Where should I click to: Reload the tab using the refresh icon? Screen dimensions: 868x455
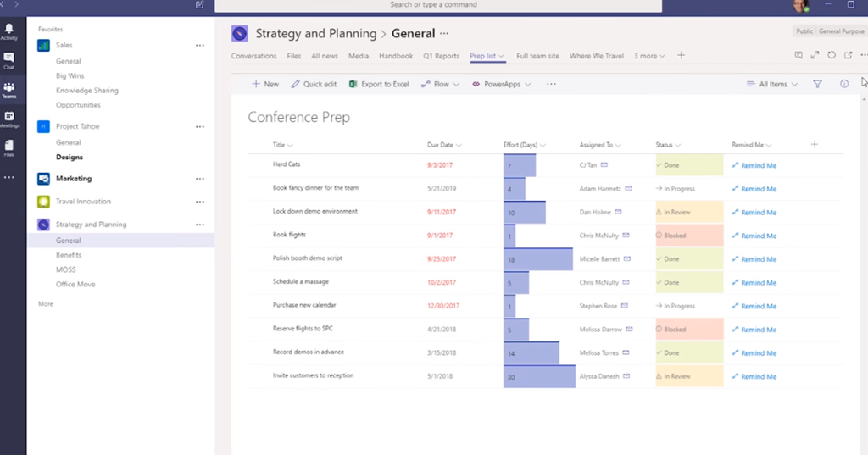click(832, 55)
